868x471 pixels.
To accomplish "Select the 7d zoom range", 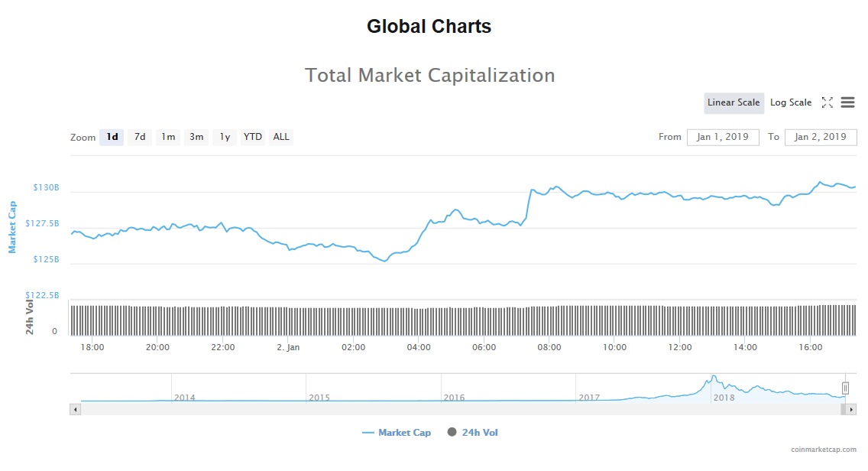I will [140, 138].
